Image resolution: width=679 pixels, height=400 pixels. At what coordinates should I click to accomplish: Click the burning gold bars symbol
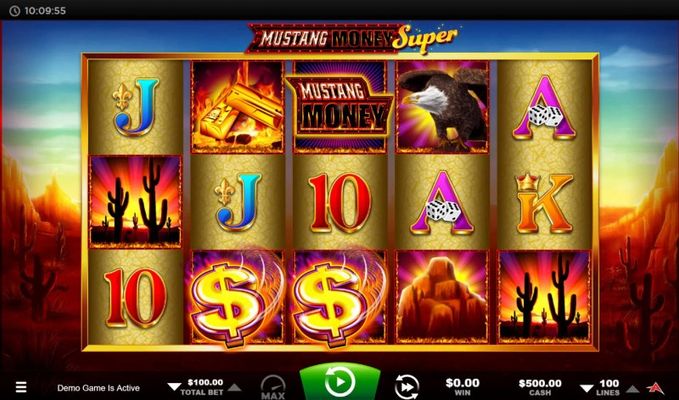(237, 107)
